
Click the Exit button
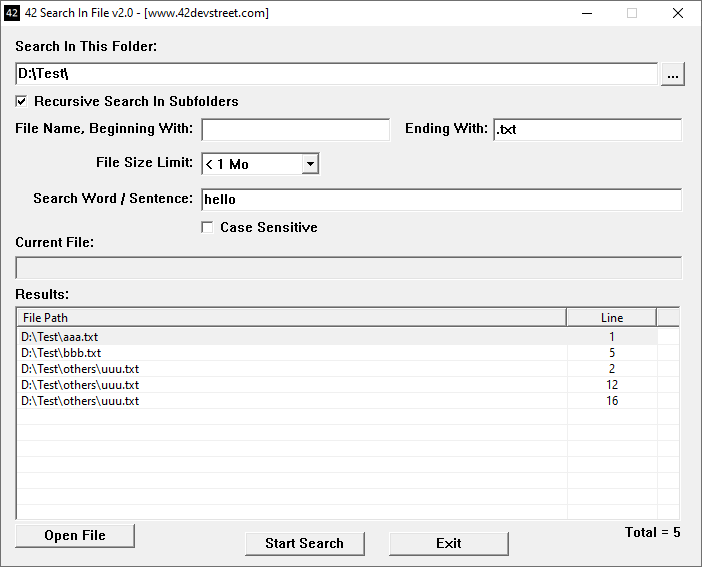[x=448, y=543]
